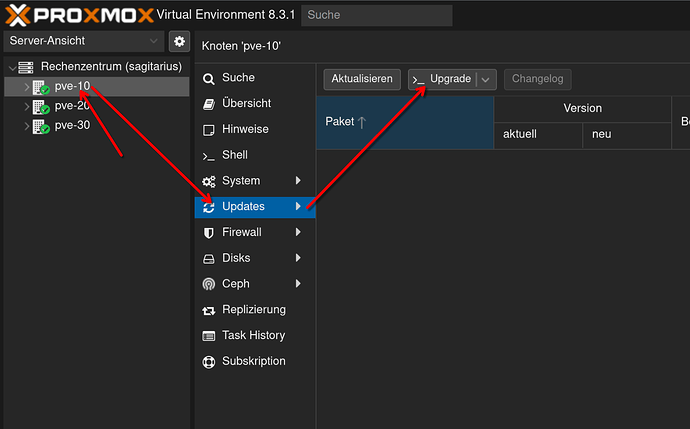
Task: Click the hard drive icon for Disks
Action: [x=209, y=259]
